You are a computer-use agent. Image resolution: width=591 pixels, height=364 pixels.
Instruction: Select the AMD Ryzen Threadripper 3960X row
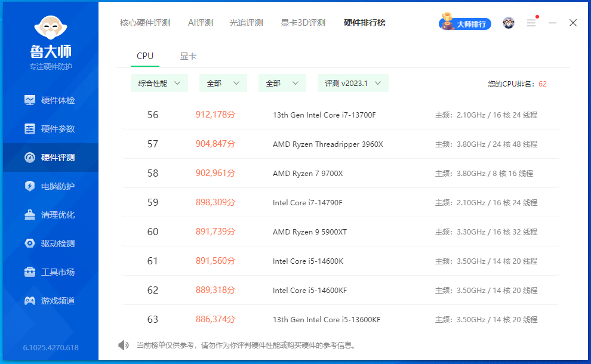(341, 144)
